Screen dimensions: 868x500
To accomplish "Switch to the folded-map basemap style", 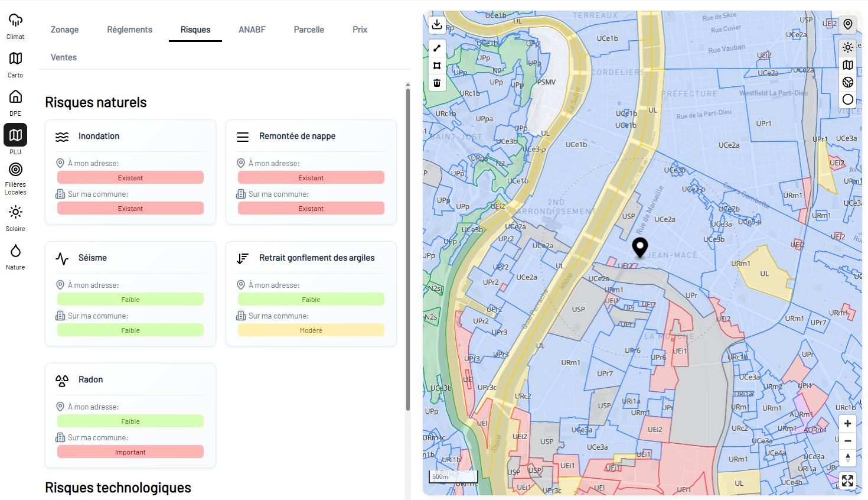I will pyautogui.click(x=848, y=65).
